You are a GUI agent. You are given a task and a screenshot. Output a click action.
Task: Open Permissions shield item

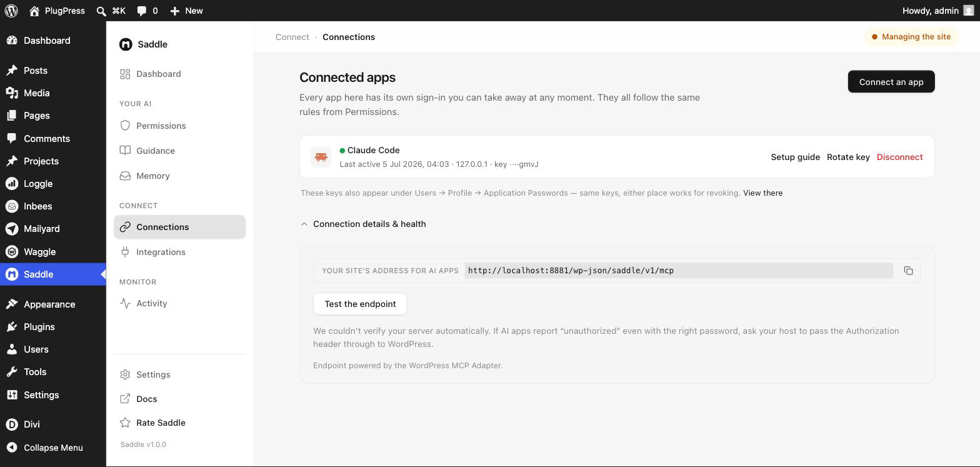coord(179,126)
